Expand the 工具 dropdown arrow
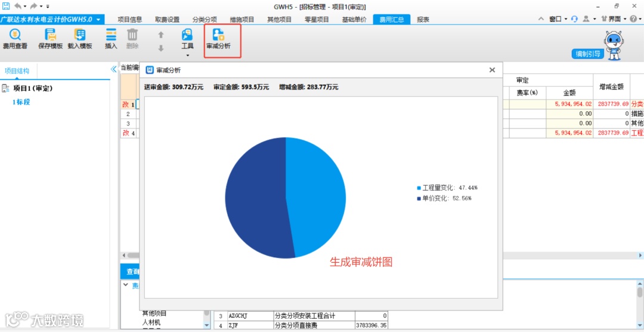Screen dimensions: 644x332 coord(188,55)
